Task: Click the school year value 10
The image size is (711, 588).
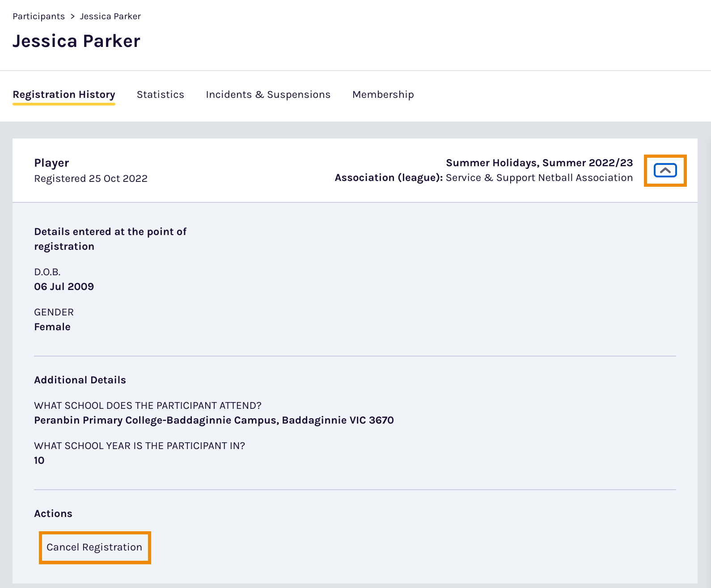Action: click(x=39, y=461)
